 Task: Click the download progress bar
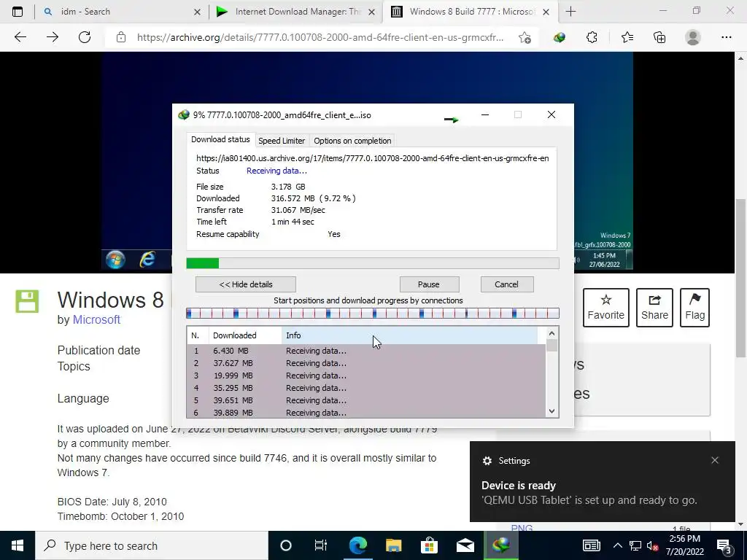(x=373, y=263)
